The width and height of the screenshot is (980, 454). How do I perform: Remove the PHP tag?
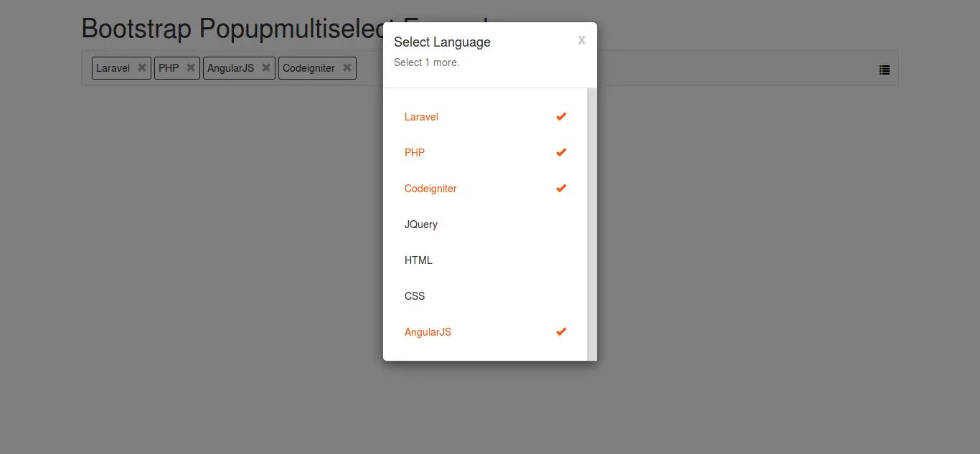point(190,67)
